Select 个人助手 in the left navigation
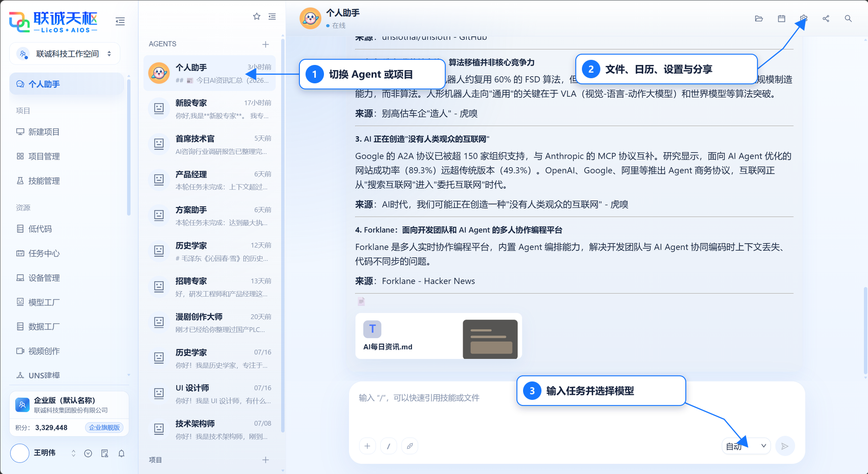Viewport: 868px width, 474px height. click(x=67, y=84)
